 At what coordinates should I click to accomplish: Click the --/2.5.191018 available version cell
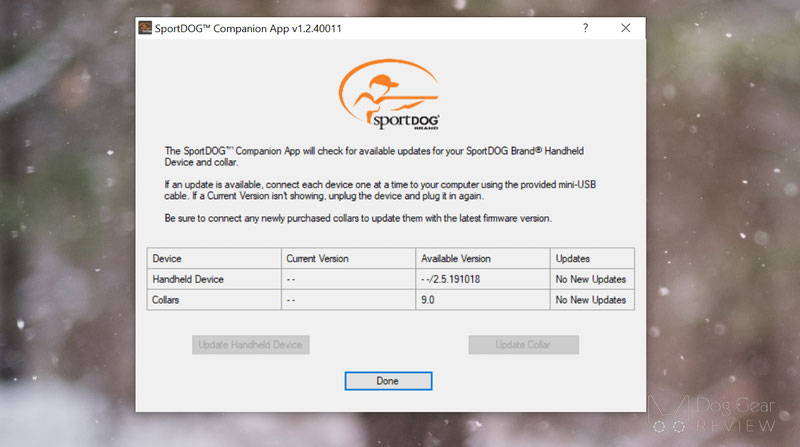[483, 279]
